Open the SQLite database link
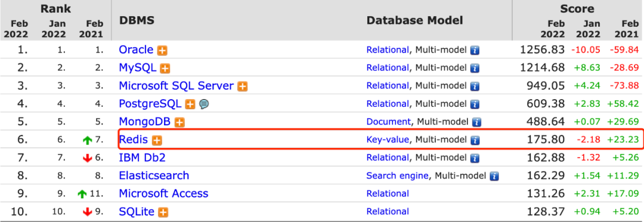The image size is (644, 222). pos(137,212)
